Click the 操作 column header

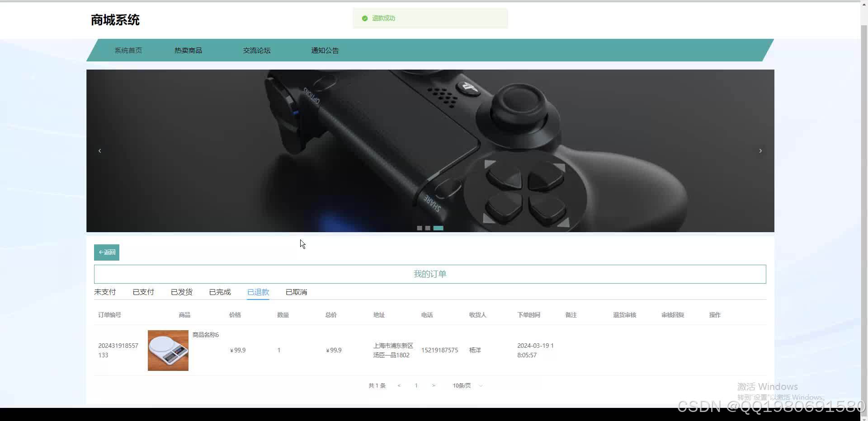click(715, 315)
